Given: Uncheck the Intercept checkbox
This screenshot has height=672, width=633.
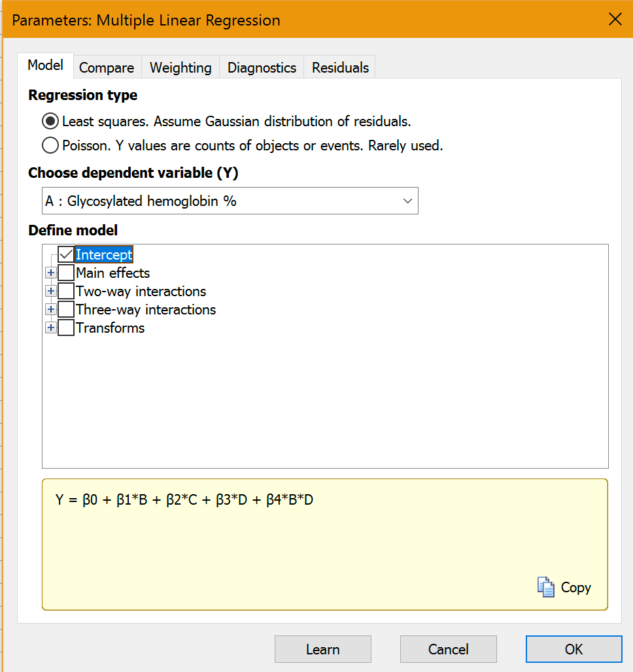Looking at the screenshot, I should click(x=66, y=255).
